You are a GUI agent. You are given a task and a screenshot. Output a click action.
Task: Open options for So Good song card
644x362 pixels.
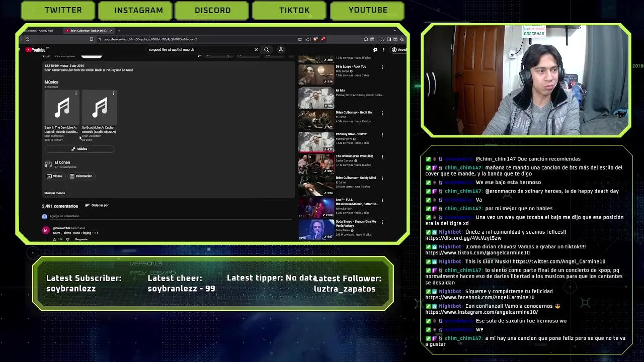[x=114, y=94]
